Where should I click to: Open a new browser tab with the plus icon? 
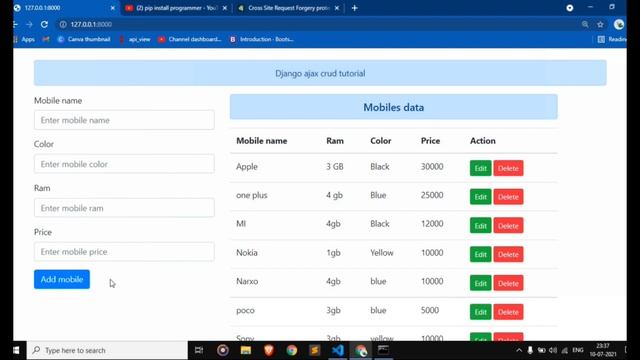pos(354,8)
